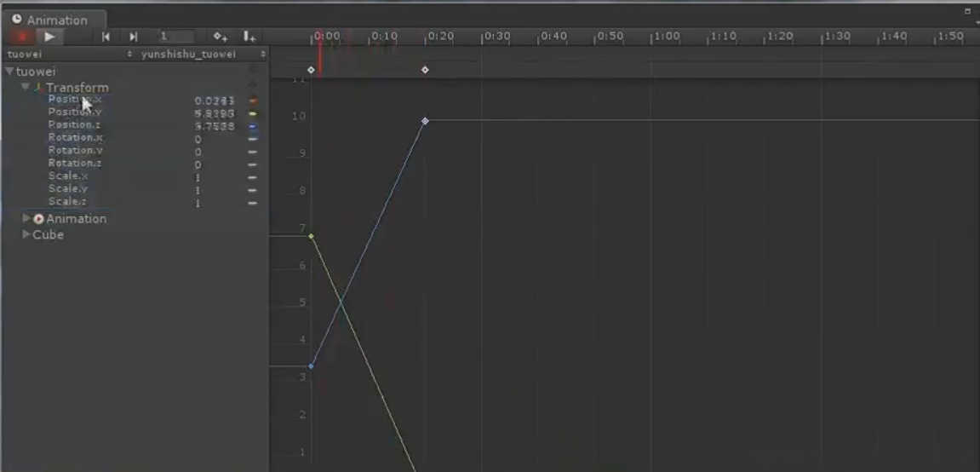Select the Position.x property row
The width and height of the screenshot is (980, 472).
pyautogui.click(x=136, y=100)
